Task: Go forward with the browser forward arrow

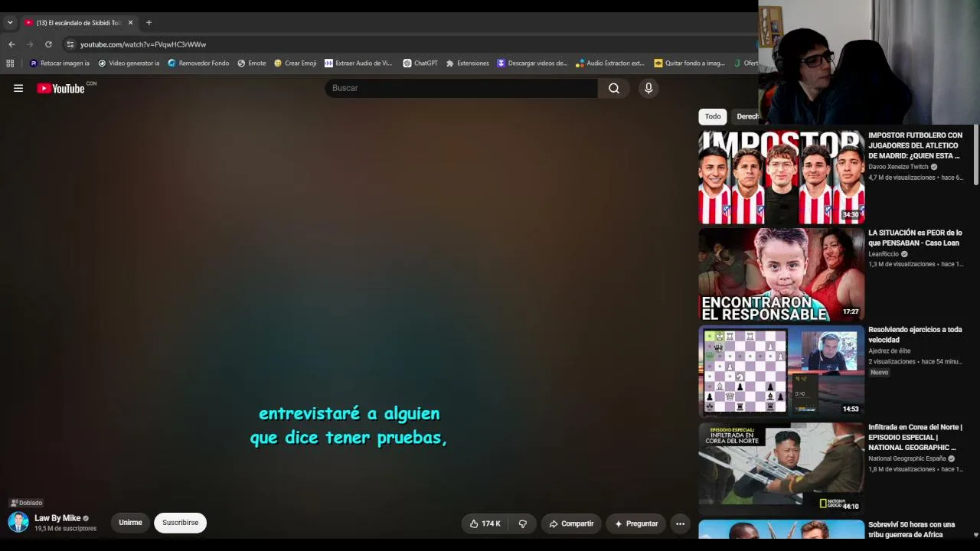Action: (30, 44)
